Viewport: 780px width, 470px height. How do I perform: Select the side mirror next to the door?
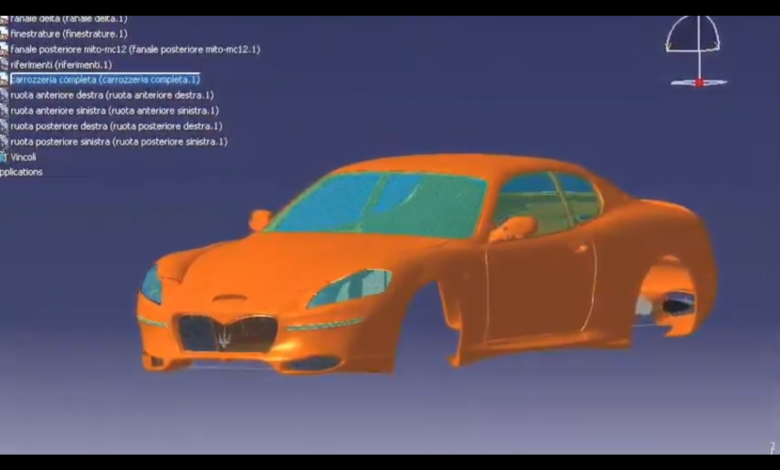pos(513,228)
